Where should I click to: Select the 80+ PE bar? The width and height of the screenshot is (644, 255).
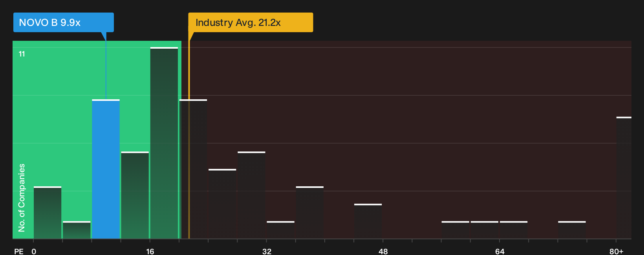click(x=624, y=178)
